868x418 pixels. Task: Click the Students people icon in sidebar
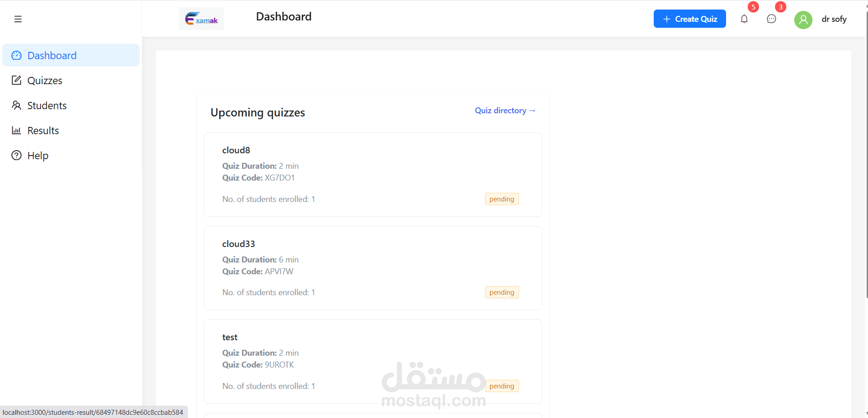(16, 106)
